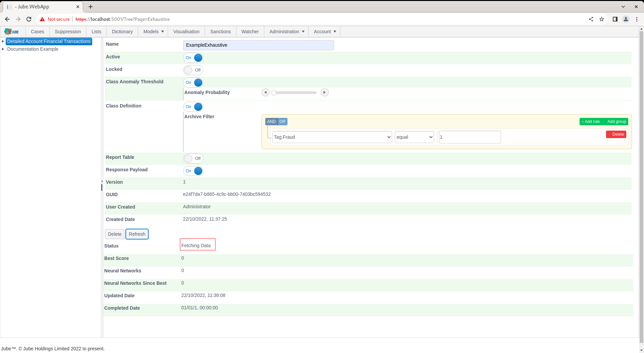
Task: Click the Add group button
Action: click(616, 122)
